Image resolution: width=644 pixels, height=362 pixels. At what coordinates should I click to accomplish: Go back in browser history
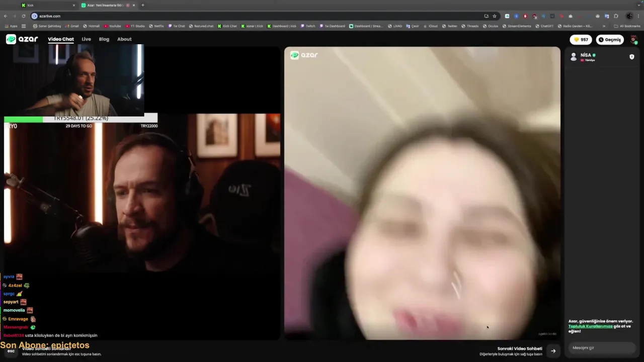7,16
